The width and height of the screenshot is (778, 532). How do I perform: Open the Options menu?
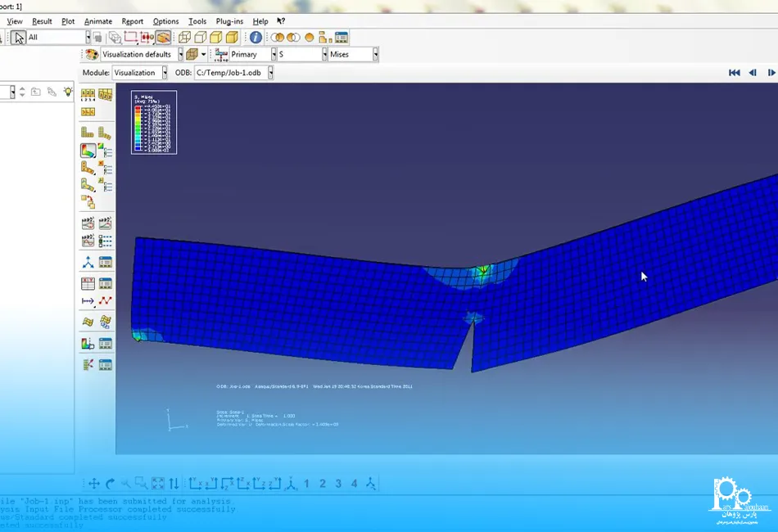coord(165,21)
